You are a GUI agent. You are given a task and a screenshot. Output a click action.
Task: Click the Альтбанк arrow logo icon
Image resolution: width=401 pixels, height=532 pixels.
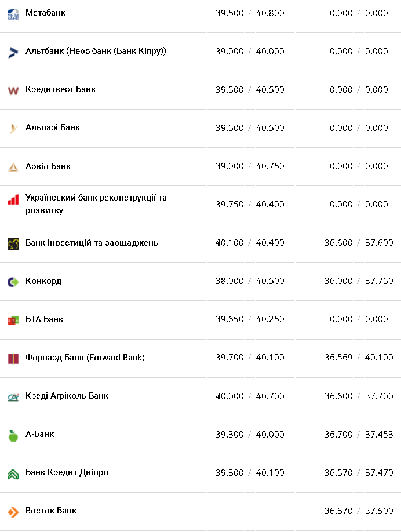pos(13,52)
